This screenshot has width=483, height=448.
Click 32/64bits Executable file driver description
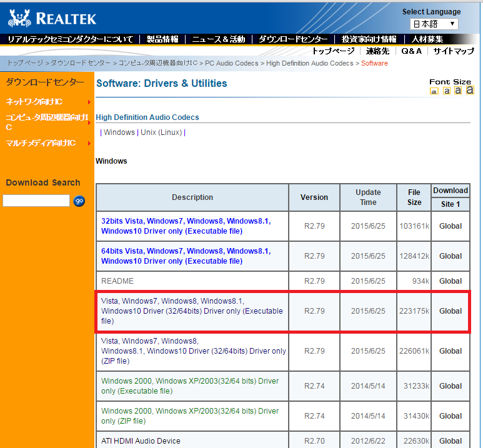[192, 311]
